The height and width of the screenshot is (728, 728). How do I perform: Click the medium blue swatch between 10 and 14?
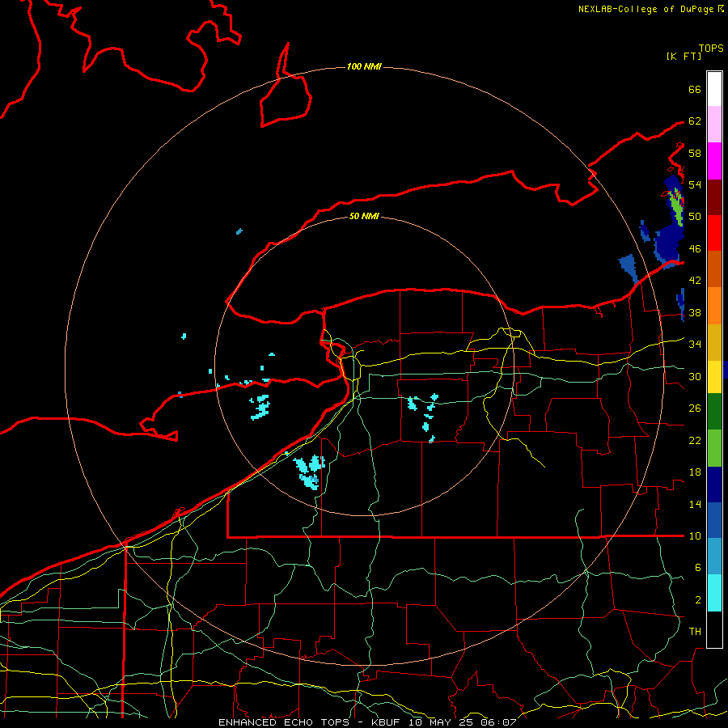[x=714, y=520]
